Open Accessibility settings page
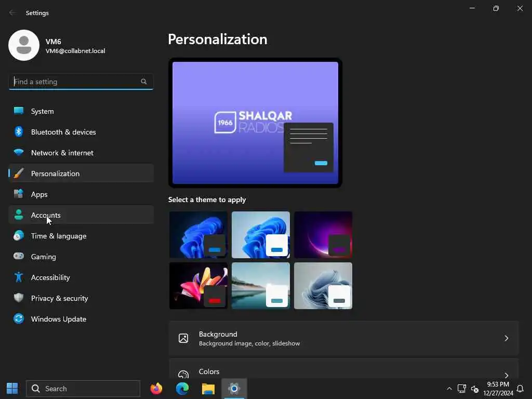Screen dimensions: 532x399 click(x=81, y=277)
